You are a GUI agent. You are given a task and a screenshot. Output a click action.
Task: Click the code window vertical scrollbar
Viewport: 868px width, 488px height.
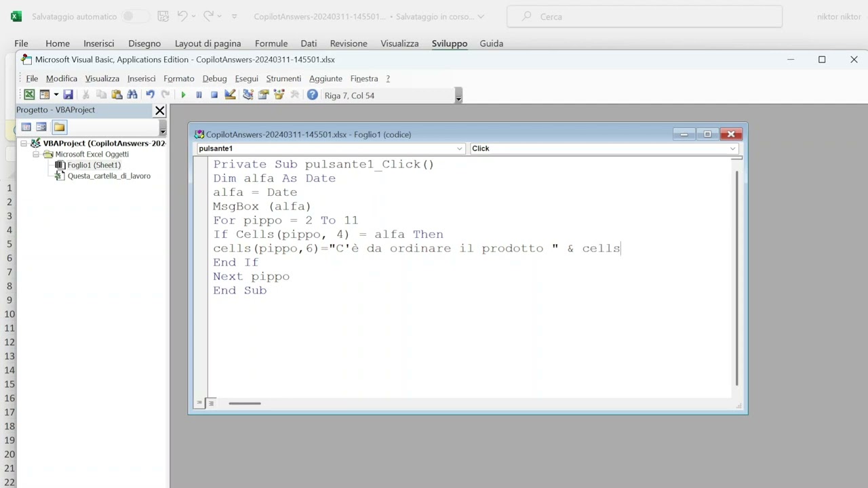[737, 278]
